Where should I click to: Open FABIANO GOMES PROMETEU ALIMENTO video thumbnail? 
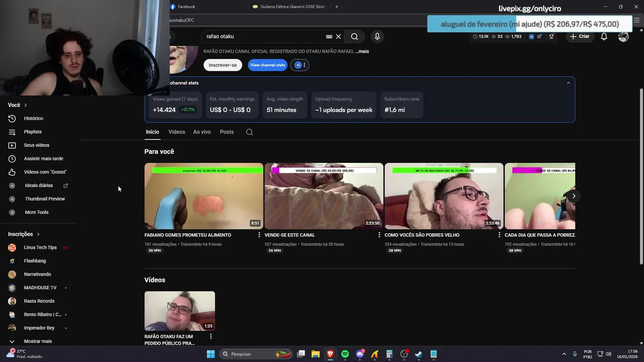[204, 196]
